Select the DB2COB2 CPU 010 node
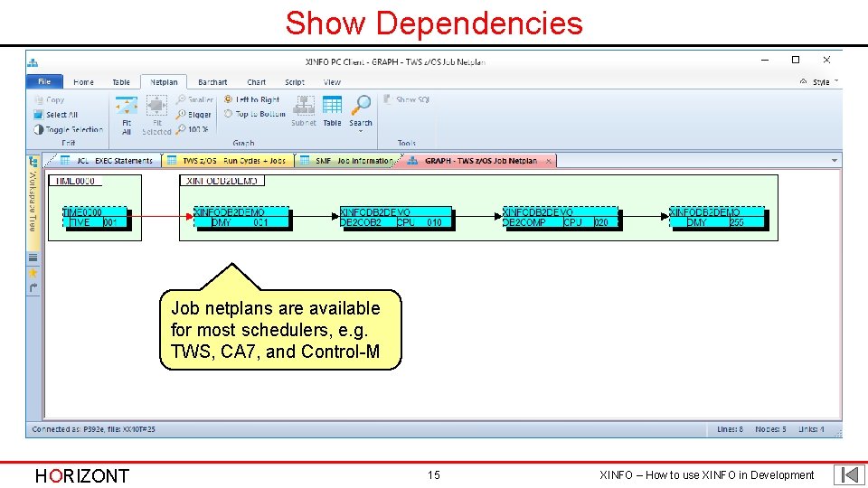Viewport: 868px width, 488px height. tap(397, 218)
